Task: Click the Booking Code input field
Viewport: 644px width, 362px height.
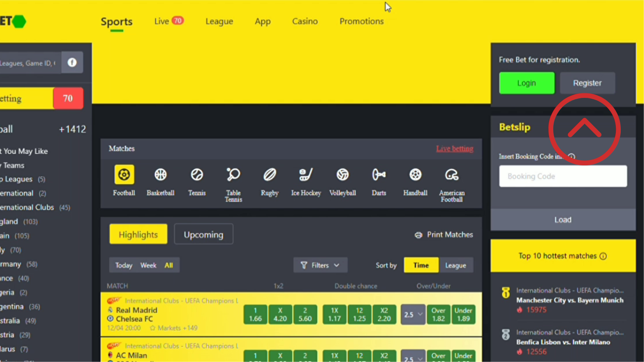Action: [563, 176]
